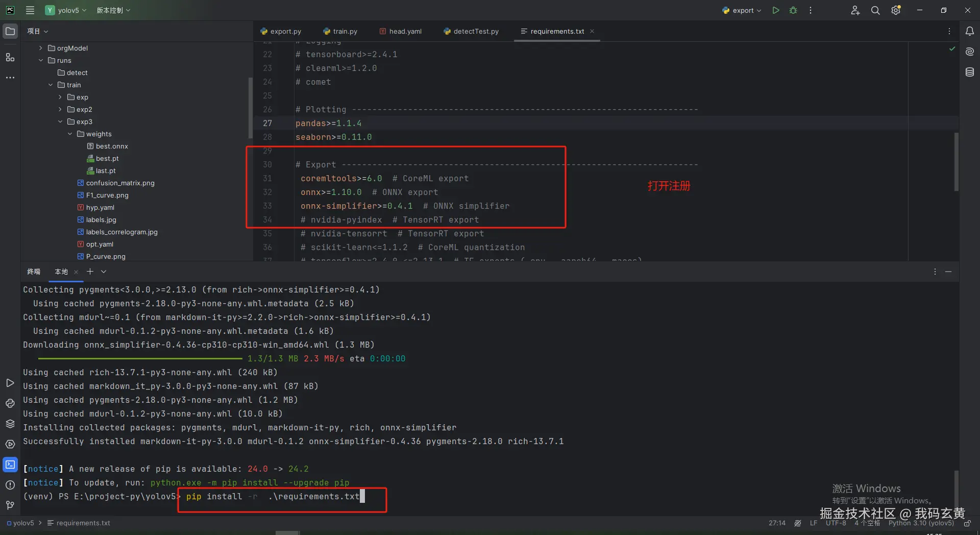Open the Database tool window

point(970,72)
